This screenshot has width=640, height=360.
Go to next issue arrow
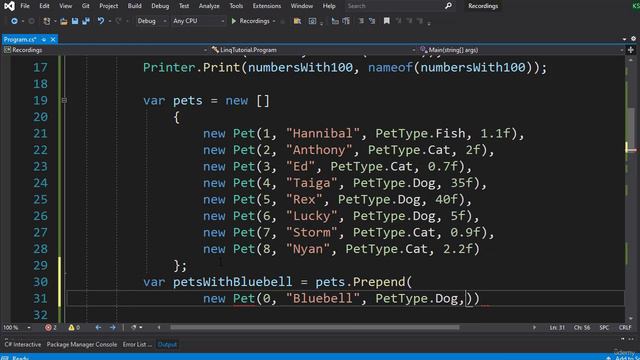[x=112, y=327]
